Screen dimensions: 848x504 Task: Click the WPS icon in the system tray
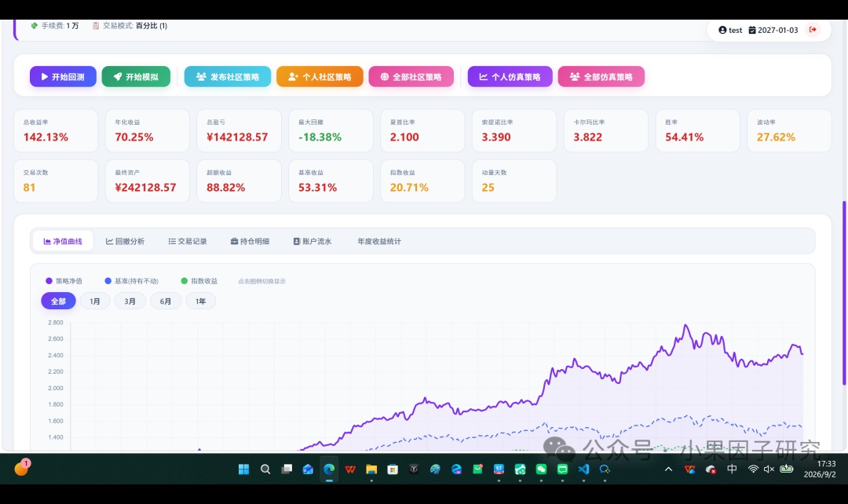pyautogui.click(x=689, y=469)
